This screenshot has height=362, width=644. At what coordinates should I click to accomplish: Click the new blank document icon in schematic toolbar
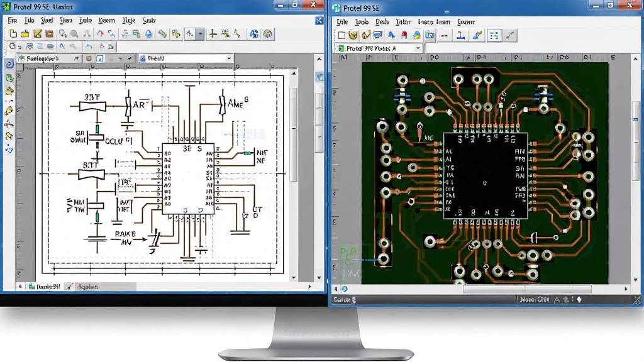tap(13, 34)
